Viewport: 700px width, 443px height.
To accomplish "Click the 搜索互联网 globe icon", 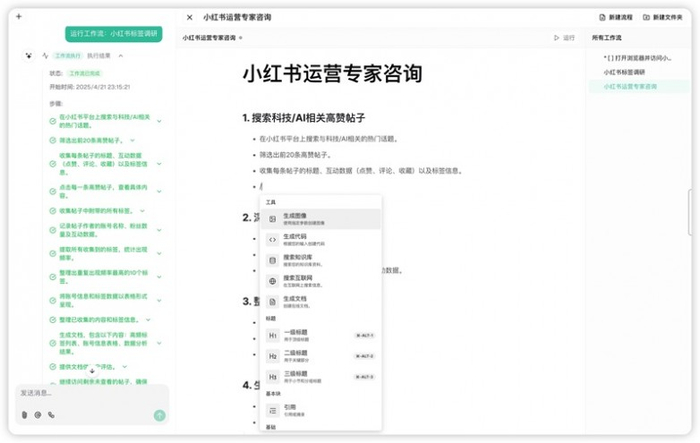I will [272, 281].
